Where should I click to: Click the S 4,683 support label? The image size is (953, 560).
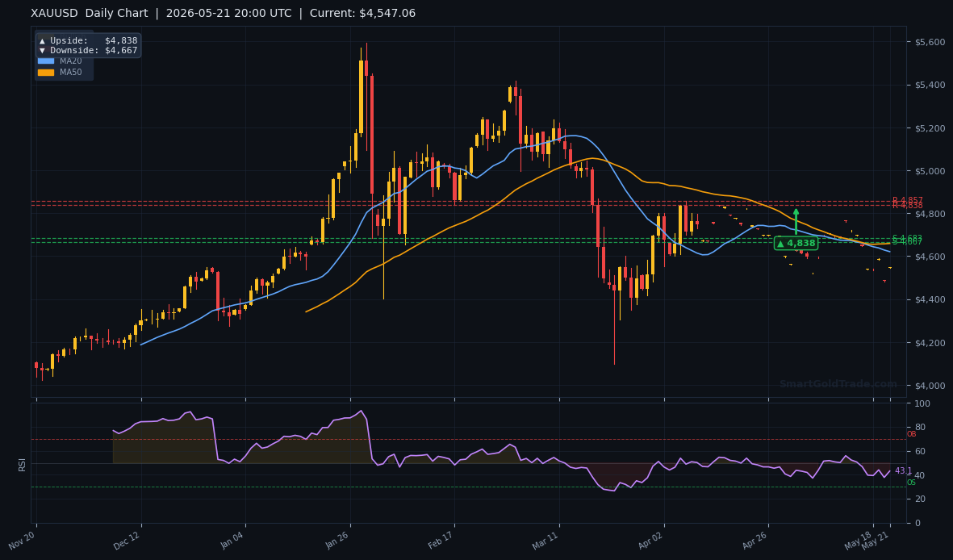908,238
